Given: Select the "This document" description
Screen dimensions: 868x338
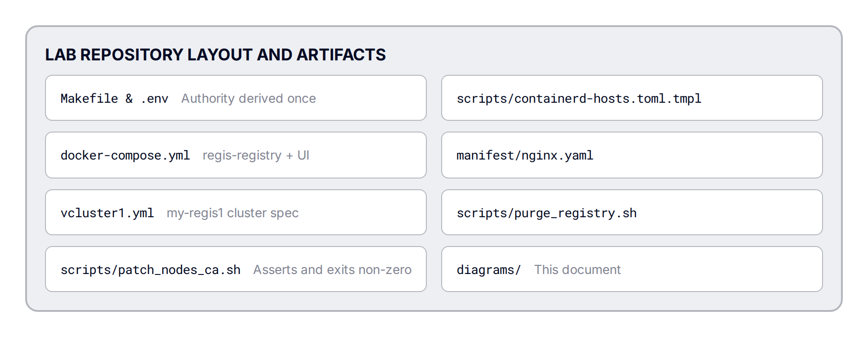Looking at the screenshot, I should [577, 269].
